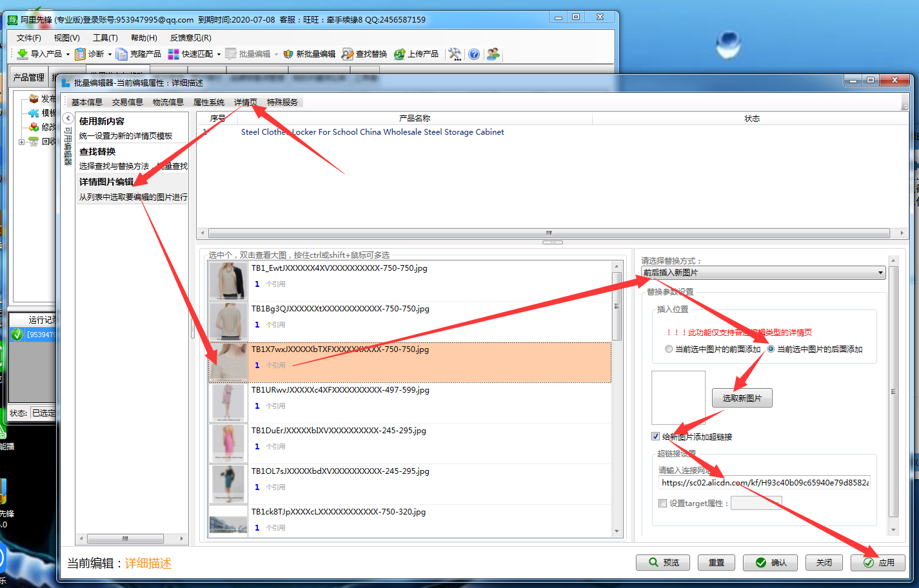Click the blue help question mark icon
919x588 pixels.
click(x=474, y=54)
